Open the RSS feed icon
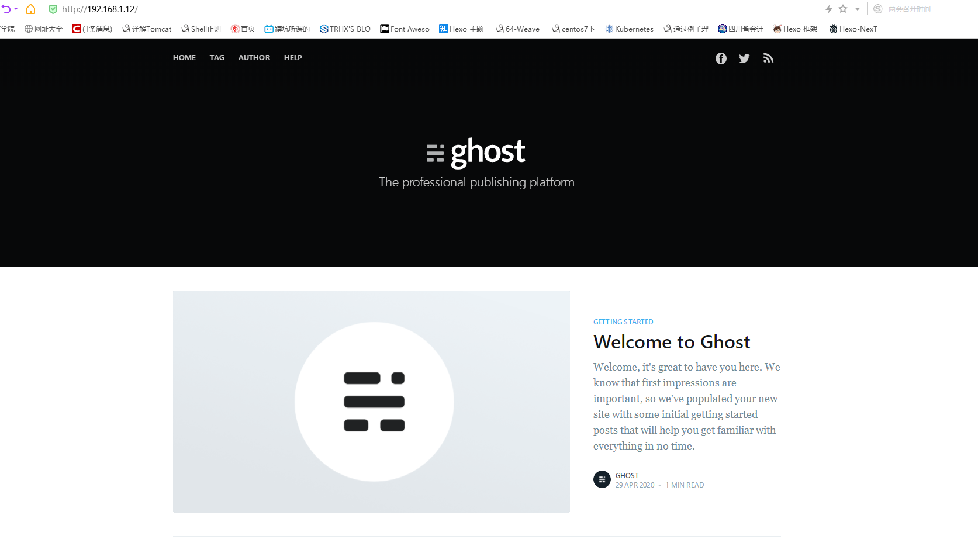 pyautogui.click(x=768, y=58)
